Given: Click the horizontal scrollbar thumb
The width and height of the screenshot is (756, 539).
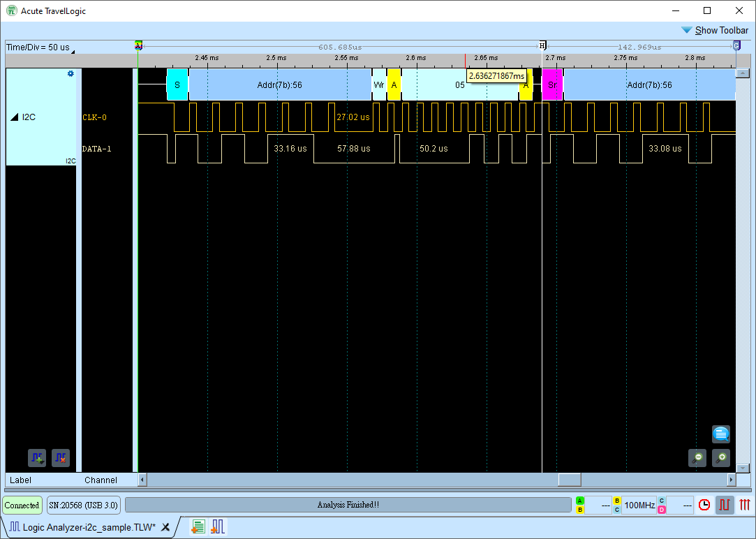Looking at the screenshot, I should (x=570, y=480).
